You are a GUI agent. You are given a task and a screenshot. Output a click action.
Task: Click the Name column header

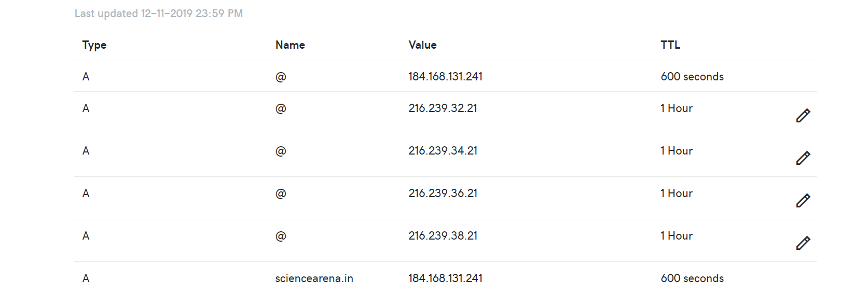coord(290,45)
